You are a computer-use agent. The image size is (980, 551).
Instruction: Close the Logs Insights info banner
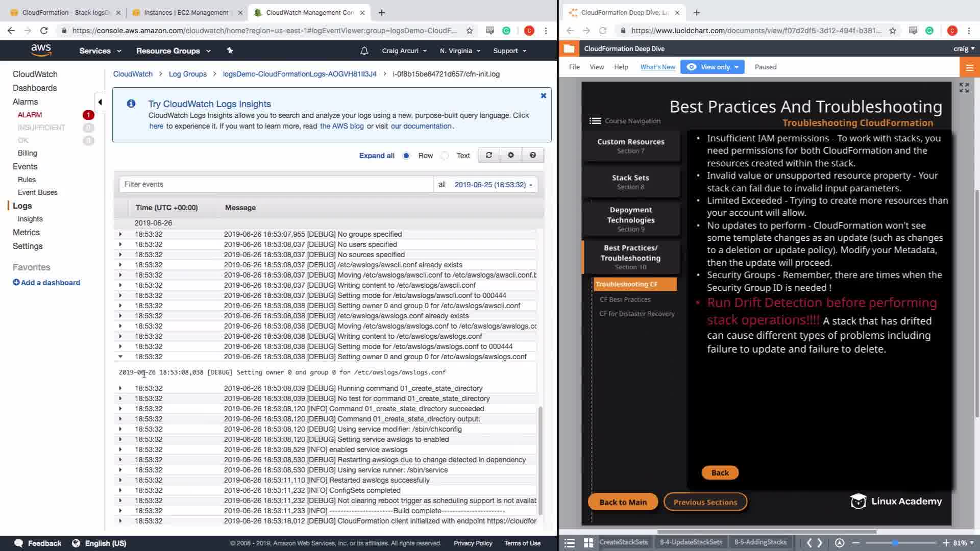[543, 95]
